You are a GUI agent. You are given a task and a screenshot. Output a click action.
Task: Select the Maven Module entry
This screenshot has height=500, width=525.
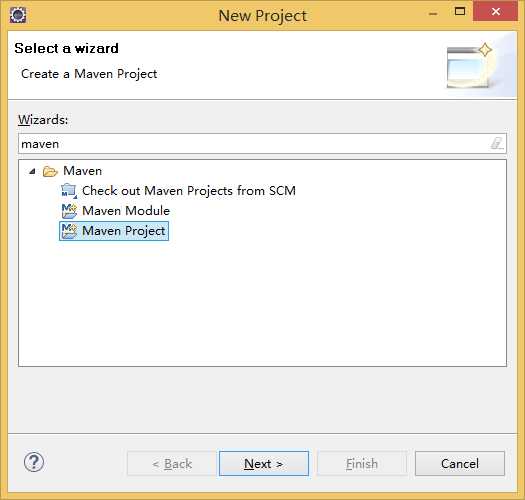pos(126,211)
